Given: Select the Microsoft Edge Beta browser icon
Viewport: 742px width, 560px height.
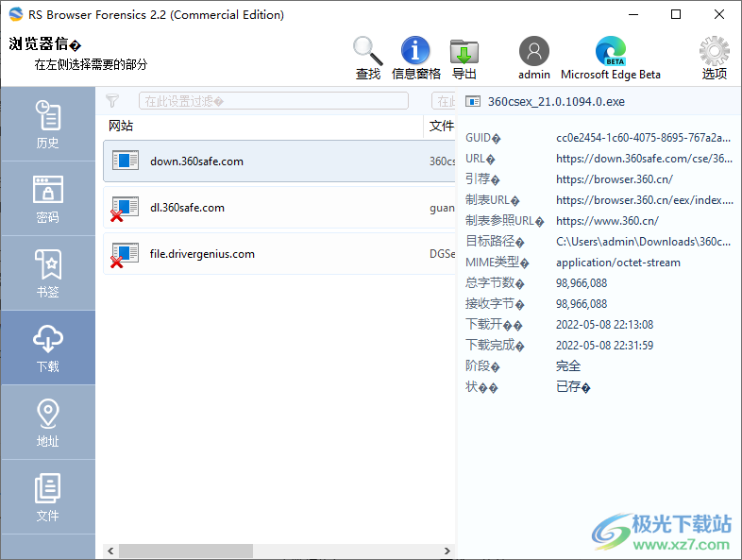Looking at the screenshot, I should click(611, 51).
